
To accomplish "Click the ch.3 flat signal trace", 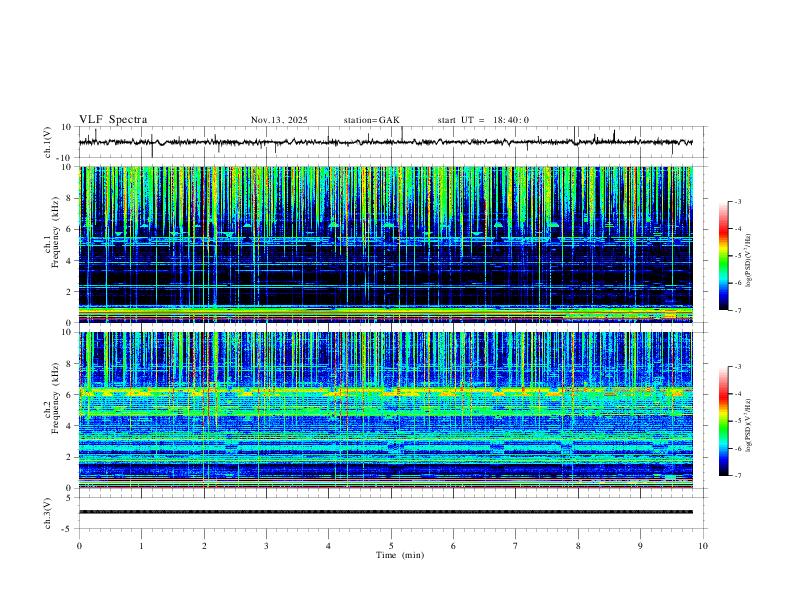I will (x=385, y=512).
